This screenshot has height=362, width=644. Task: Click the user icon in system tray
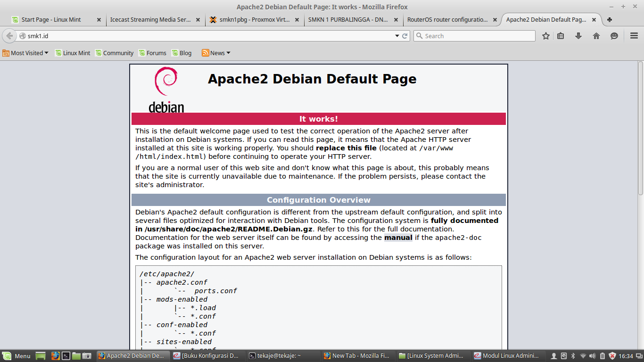[x=553, y=356]
